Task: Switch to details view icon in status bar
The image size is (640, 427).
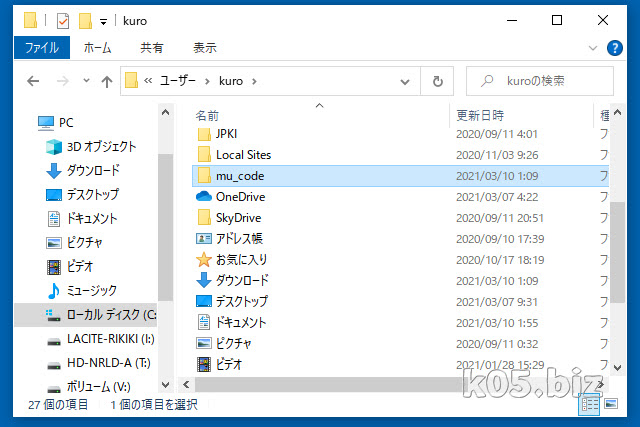Action: point(590,404)
